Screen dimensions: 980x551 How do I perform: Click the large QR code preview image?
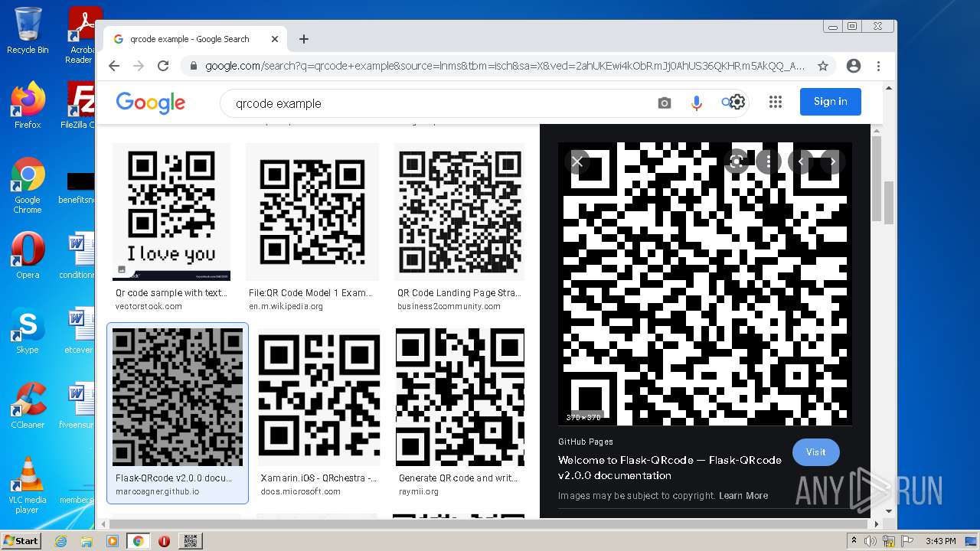pos(705,284)
